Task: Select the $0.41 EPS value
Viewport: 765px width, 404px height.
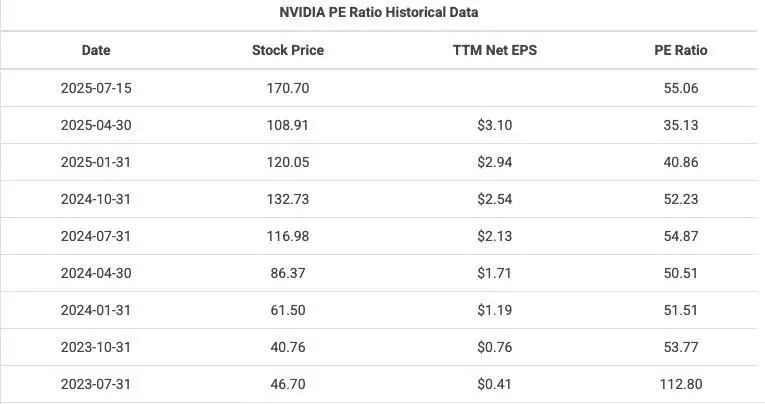Action: point(494,384)
